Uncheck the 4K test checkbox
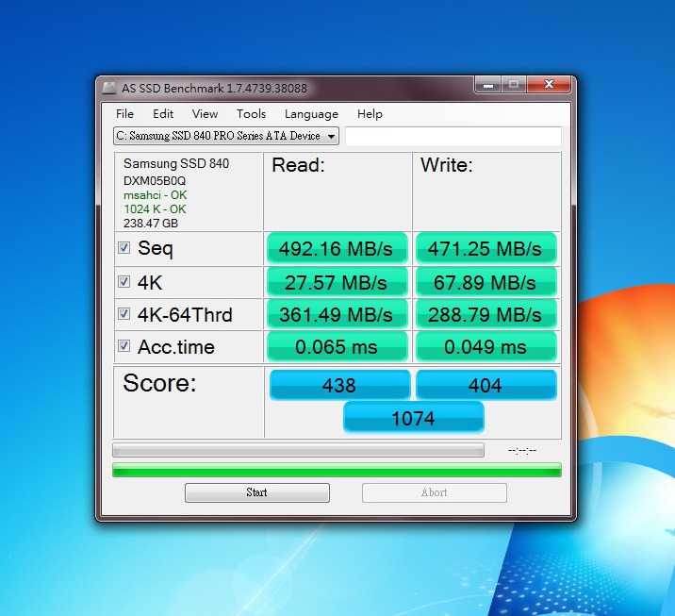This screenshot has height=616, width=675. (x=124, y=282)
